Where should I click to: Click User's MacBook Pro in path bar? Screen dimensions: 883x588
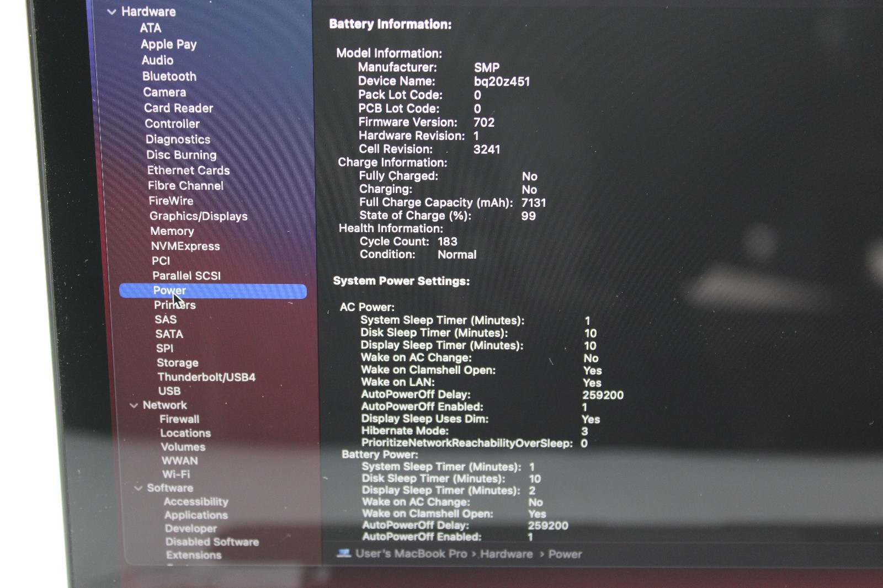(x=411, y=554)
